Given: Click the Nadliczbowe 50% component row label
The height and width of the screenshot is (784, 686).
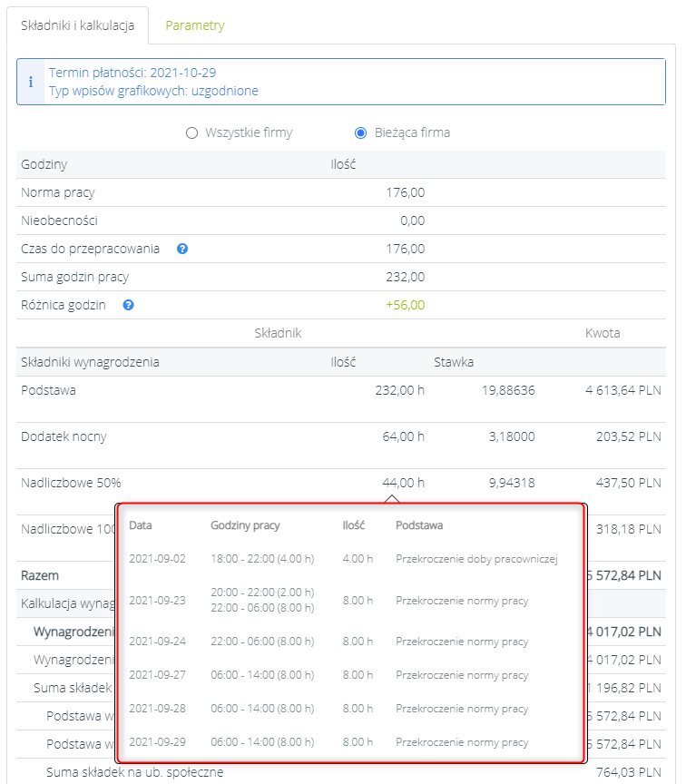Looking at the screenshot, I should point(71,483).
